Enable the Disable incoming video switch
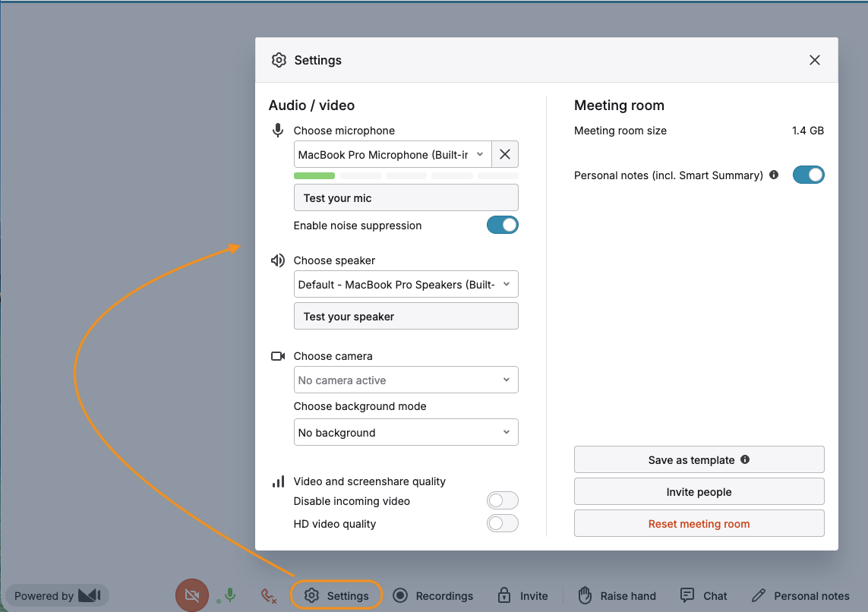The width and height of the screenshot is (868, 612). 502,500
